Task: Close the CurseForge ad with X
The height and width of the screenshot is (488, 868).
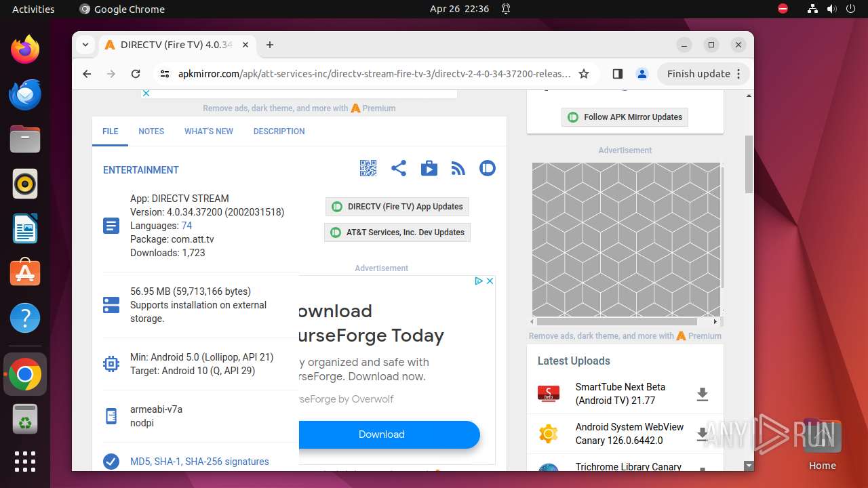Action: tap(490, 281)
